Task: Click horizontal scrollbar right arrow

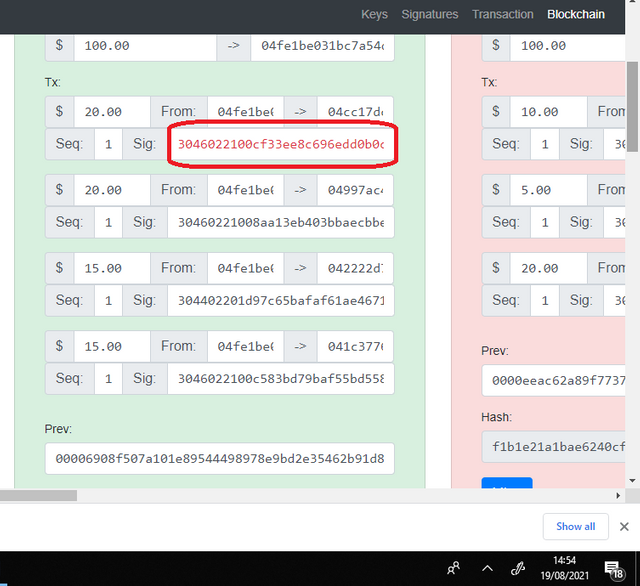Action: pyautogui.click(x=618, y=495)
